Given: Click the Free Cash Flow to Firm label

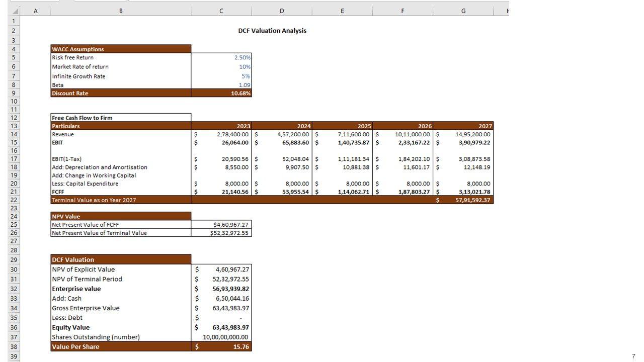Looking at the screenshot, I should pyautogui.click(x=121, y=118).
